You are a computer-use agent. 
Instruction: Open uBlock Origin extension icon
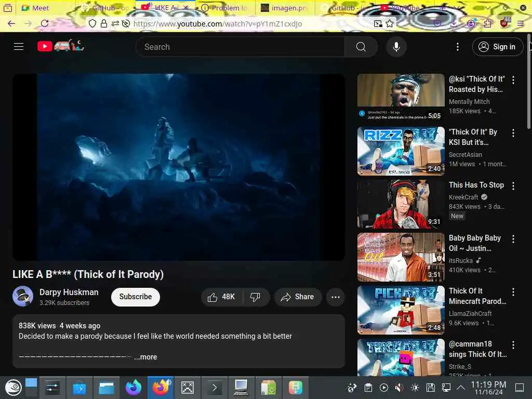click(x=504, y=23)
